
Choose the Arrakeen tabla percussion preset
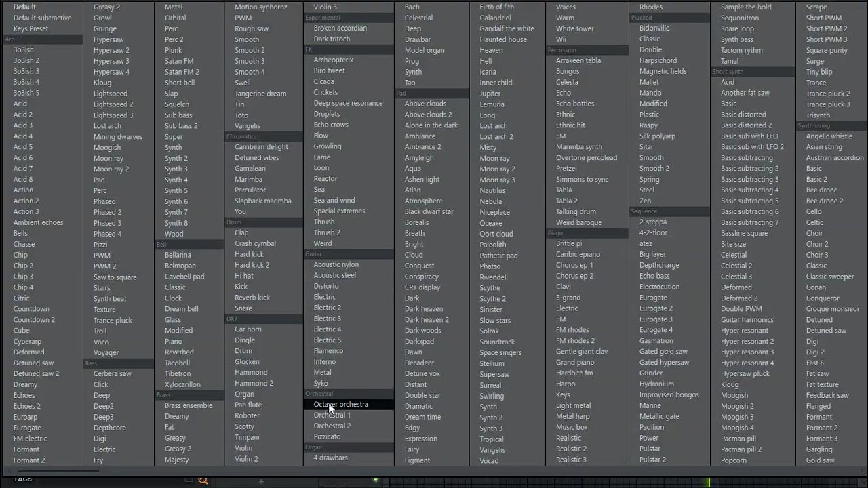[578, 60]
